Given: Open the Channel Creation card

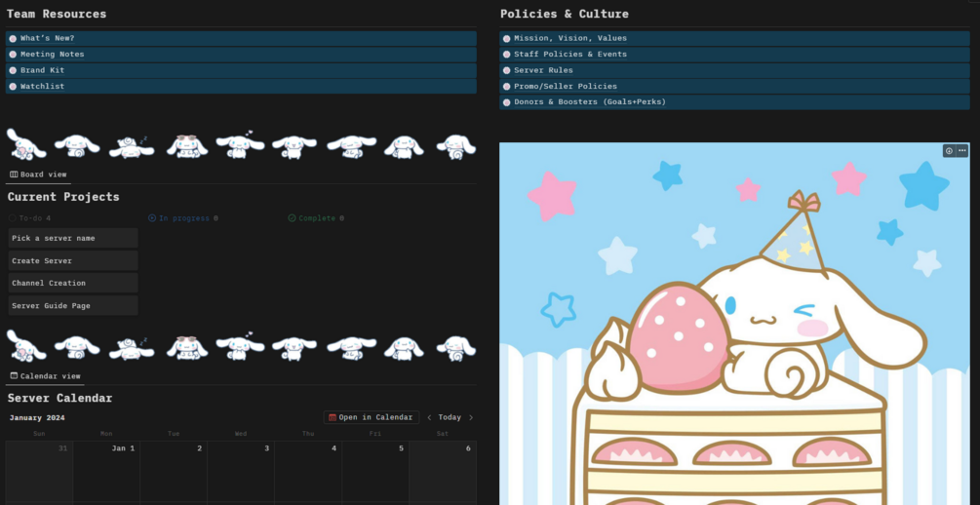Looking at the screenshot, I should pos(73,283).
